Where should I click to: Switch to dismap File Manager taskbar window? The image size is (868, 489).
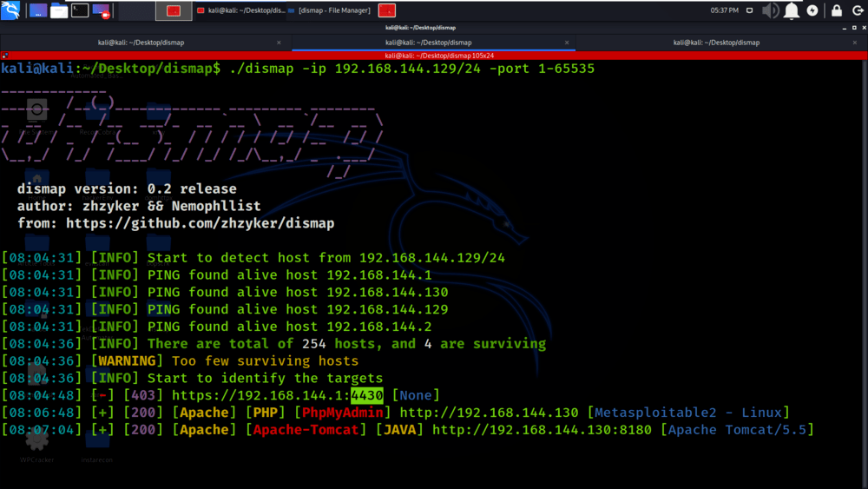coord(329,10)
